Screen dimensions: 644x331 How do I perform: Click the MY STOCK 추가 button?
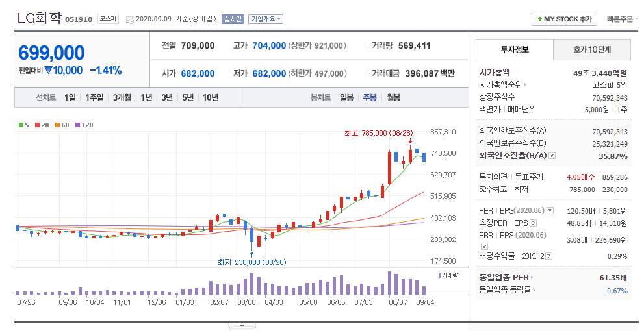(x=564, y=19)
